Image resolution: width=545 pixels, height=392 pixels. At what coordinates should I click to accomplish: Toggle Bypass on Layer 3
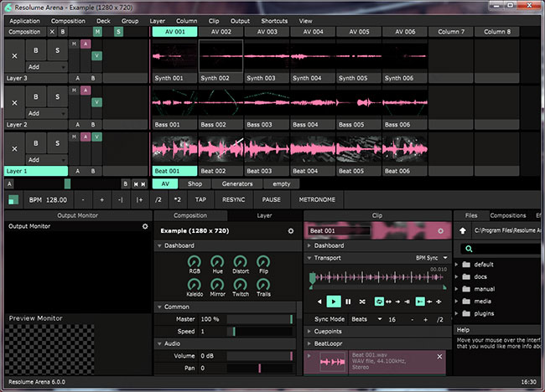coord(36,50)
